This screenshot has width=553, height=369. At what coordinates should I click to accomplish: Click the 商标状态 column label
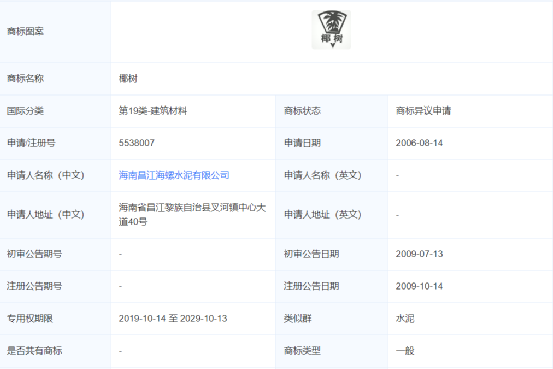(x=302, y=111)
